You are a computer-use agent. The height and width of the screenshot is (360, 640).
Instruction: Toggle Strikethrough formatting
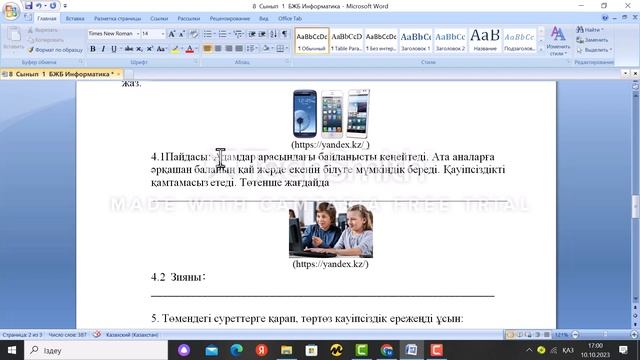pyautogui.click(x=129, y=49)
